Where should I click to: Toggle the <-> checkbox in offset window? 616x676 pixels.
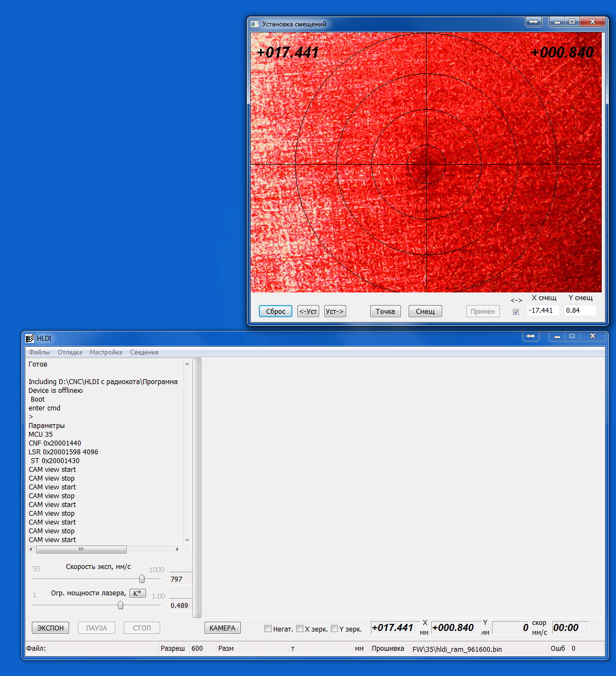click(x=516, y=312)
